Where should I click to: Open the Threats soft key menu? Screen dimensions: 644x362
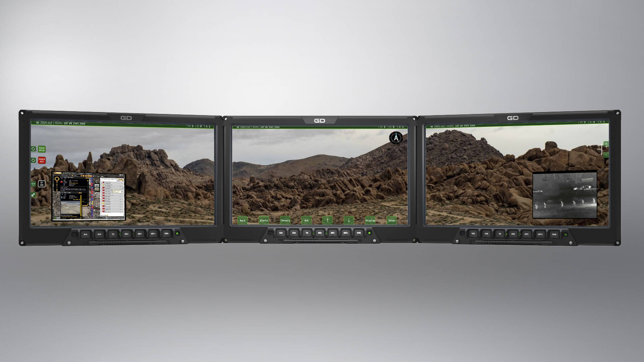(x=284, y=220)
